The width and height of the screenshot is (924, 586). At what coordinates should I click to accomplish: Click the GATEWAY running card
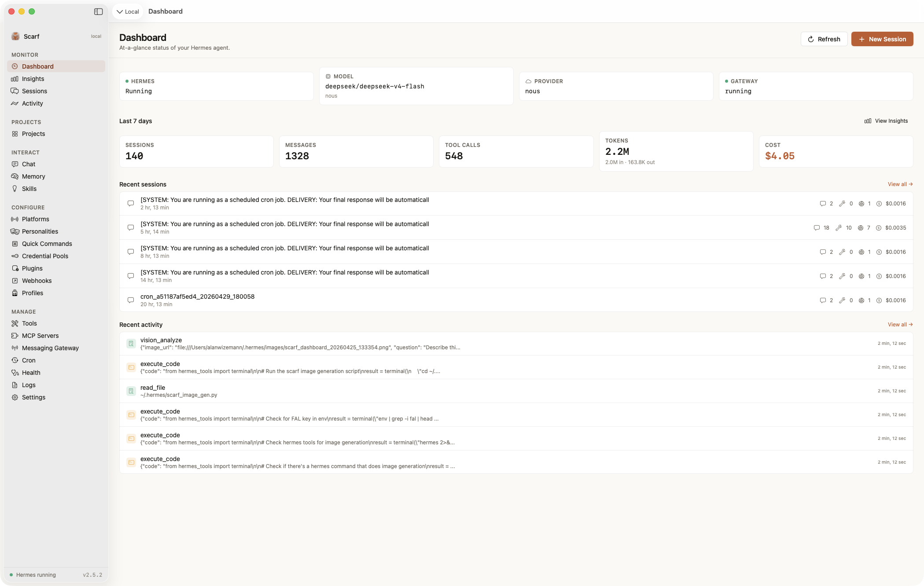816,86
